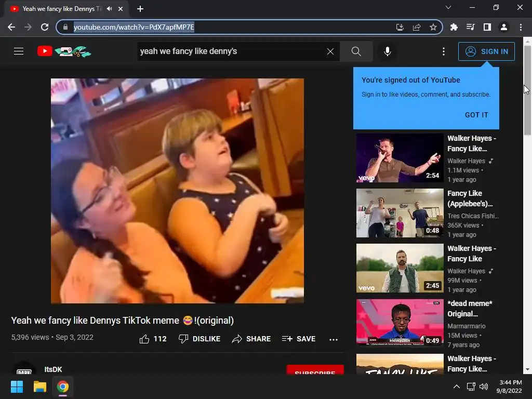Open the YouTube guide hamburger menu
The height and width of the screenshot is (399, 532).
(x=19, y=51)
